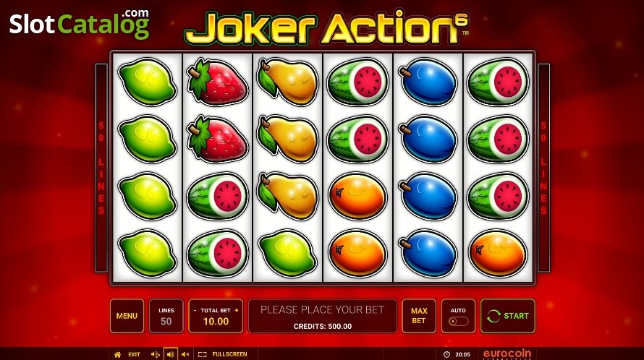
Task: Click the home icon beside EXIT
Action: 117,354
